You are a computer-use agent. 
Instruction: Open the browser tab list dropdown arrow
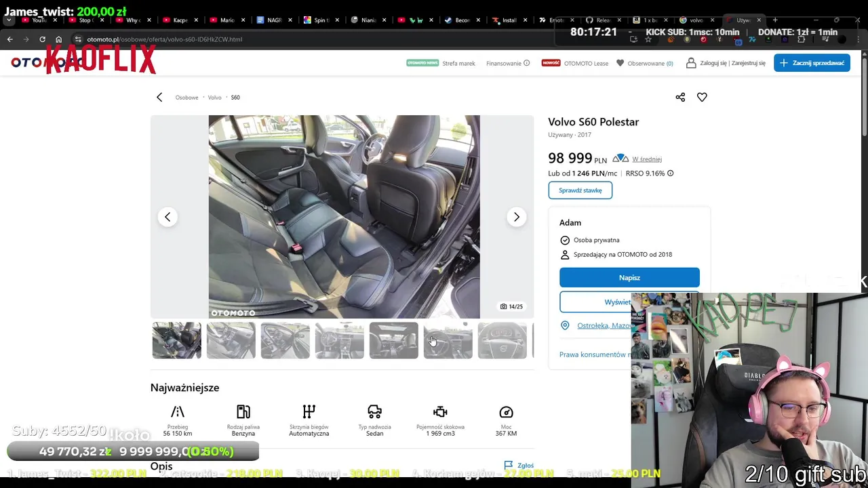[9, 20]
